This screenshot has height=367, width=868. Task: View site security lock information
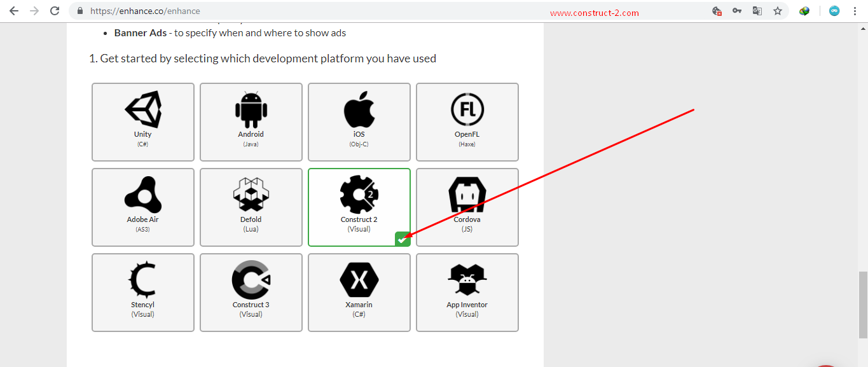click(80, 11)
